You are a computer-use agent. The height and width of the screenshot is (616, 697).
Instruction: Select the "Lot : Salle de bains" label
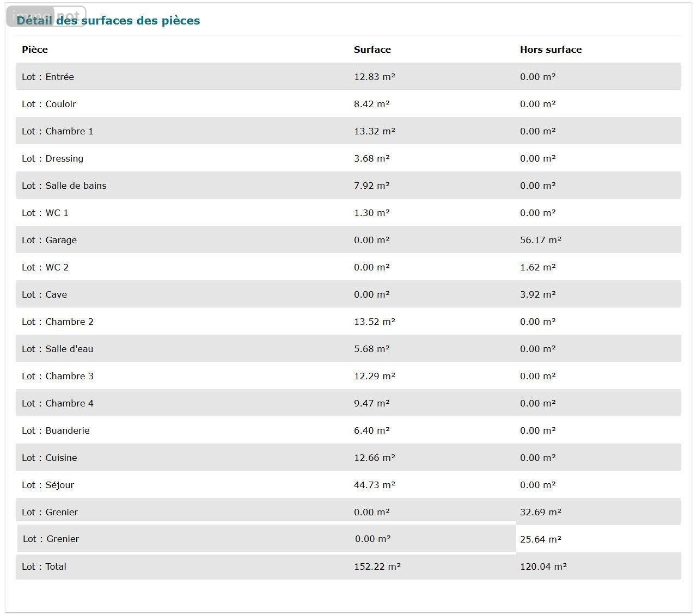click(64, 186)
